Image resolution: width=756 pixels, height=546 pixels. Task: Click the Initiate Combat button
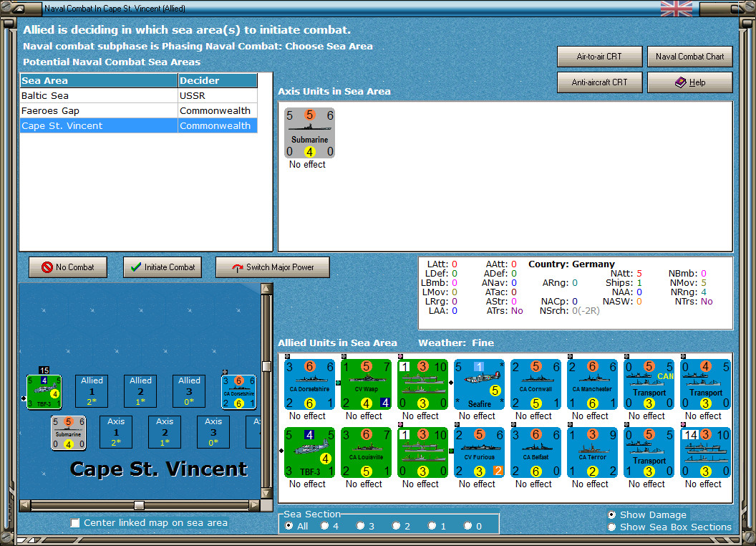[x=163, y=267]
